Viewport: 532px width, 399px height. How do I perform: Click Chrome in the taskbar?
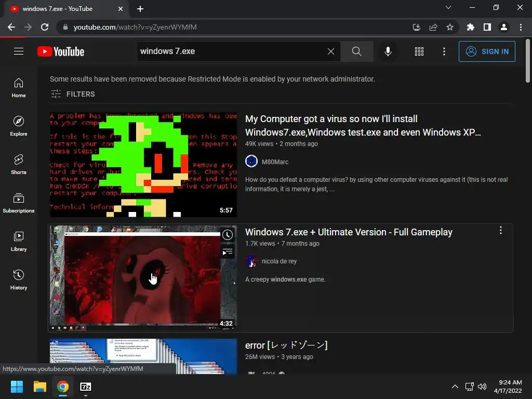pyautogui.click(x=62, y=387)
